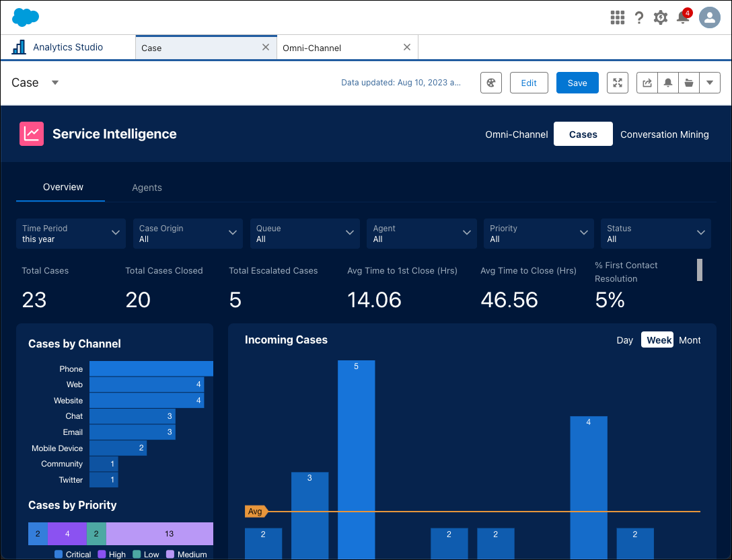Viewport: 732px width, 560px height.
Task: Subscribe via the dashboard bell icon
Action: [x=667, y=82]
